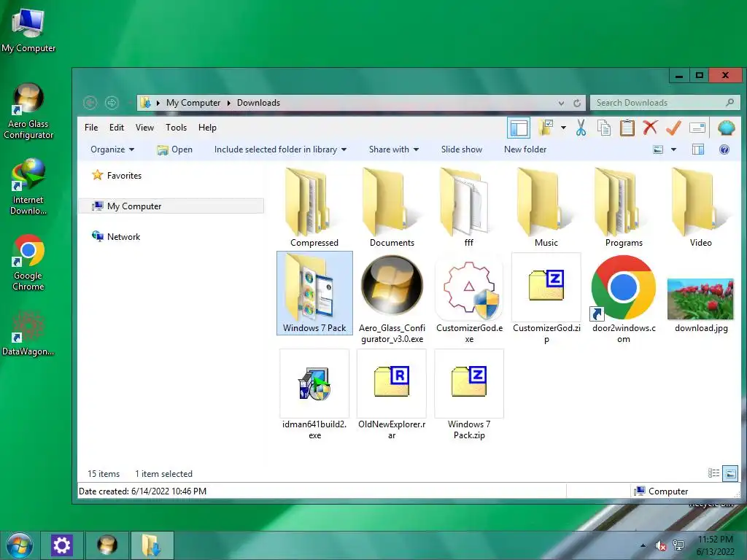Show hidden tray icons arrow
Screen dimensions: 747x560
[x=643, y=545]
